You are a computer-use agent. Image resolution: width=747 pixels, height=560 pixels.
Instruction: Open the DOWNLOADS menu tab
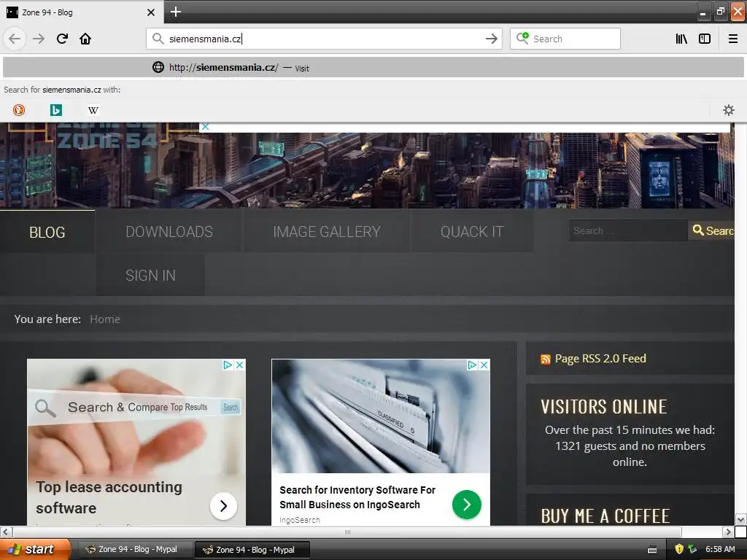[x=169, y=232]
